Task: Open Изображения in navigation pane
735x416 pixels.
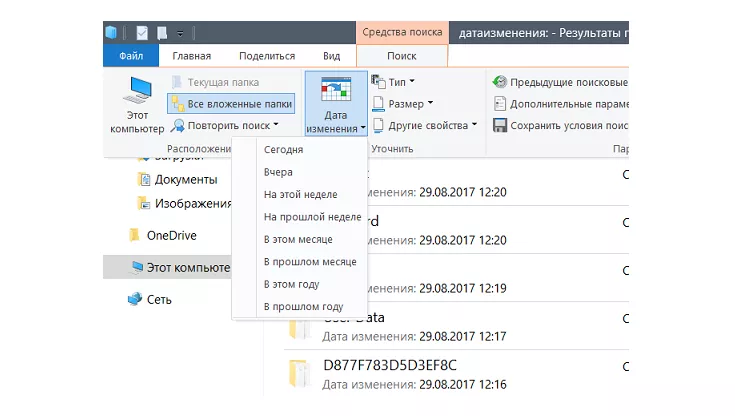Action: point(185,204)
